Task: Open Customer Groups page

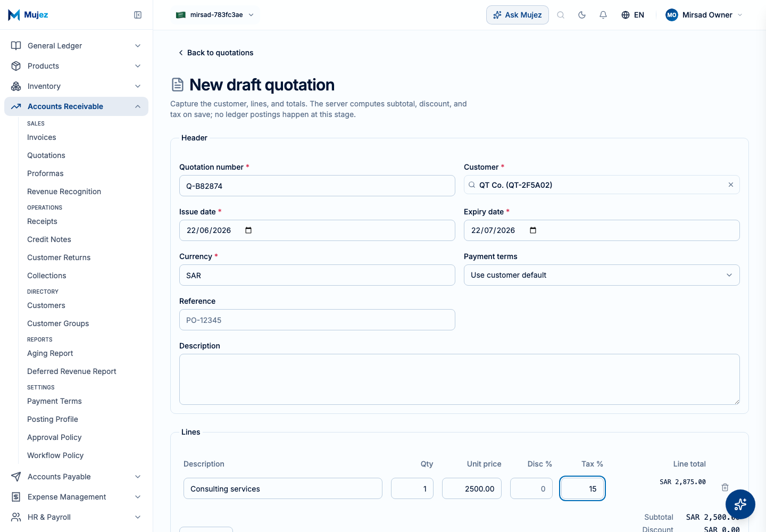Action: 58,323
